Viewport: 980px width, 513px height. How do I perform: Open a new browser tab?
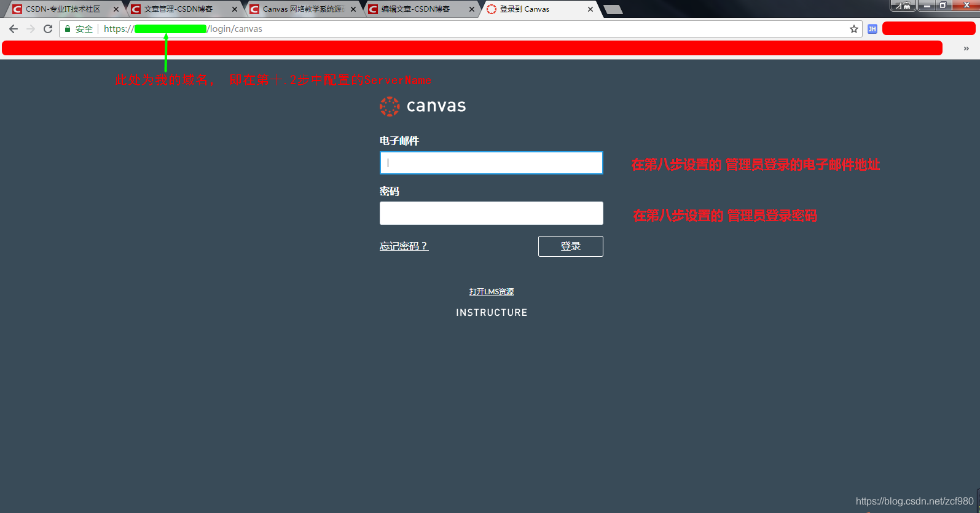point(613,9)
